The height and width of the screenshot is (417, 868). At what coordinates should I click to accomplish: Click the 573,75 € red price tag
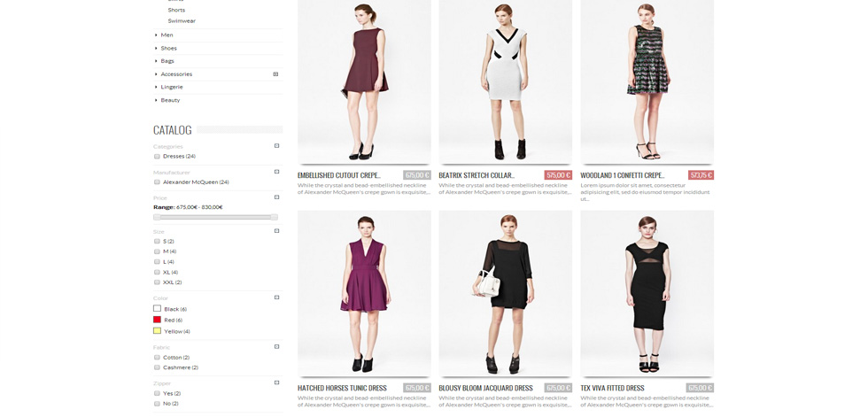701,175
